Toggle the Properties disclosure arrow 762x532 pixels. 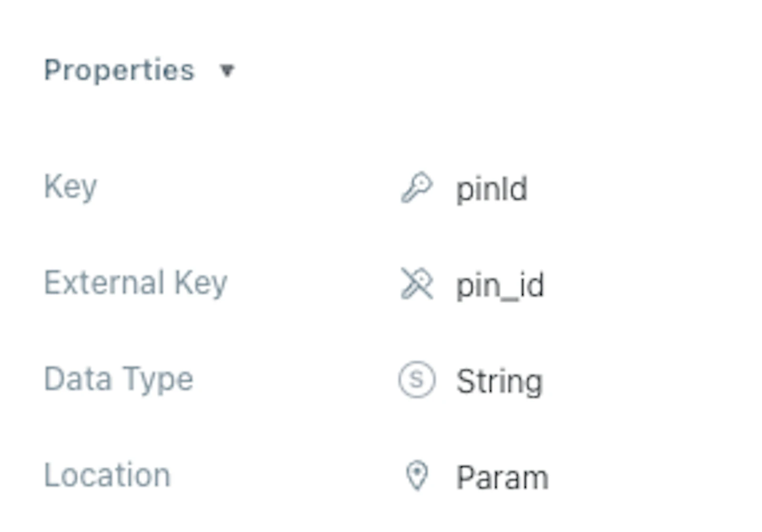coord(227,70)
